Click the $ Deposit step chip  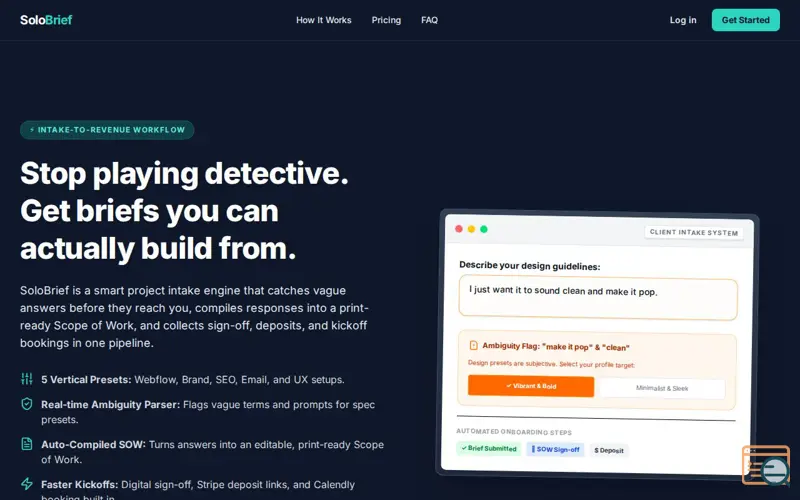609,451
